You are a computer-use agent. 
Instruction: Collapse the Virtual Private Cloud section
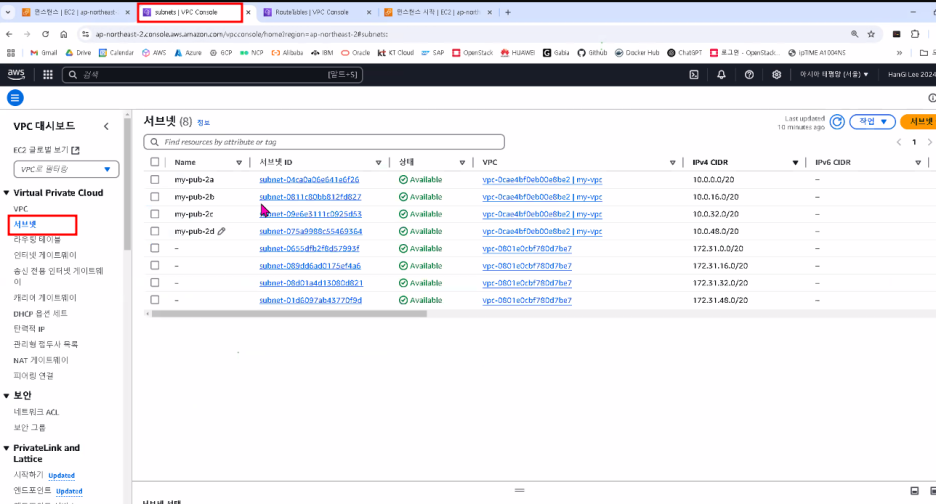(x=7, y=193)
